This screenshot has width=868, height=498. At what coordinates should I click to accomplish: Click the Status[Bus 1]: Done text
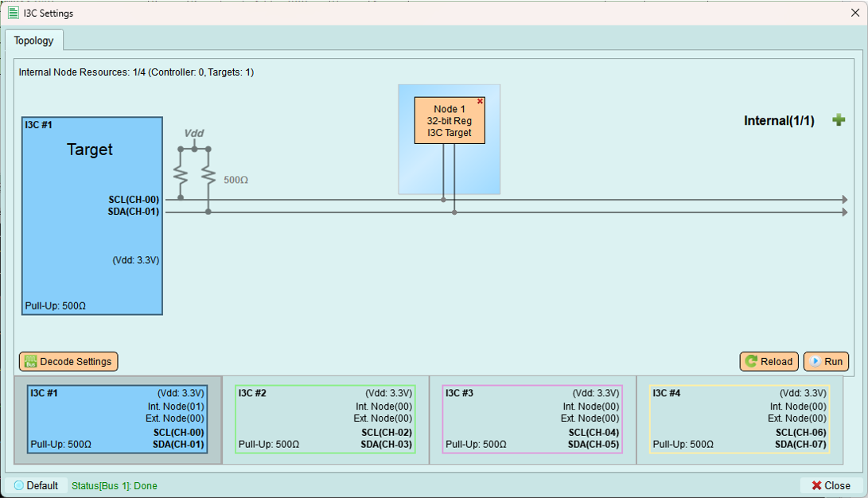click(x=115, y=485)
